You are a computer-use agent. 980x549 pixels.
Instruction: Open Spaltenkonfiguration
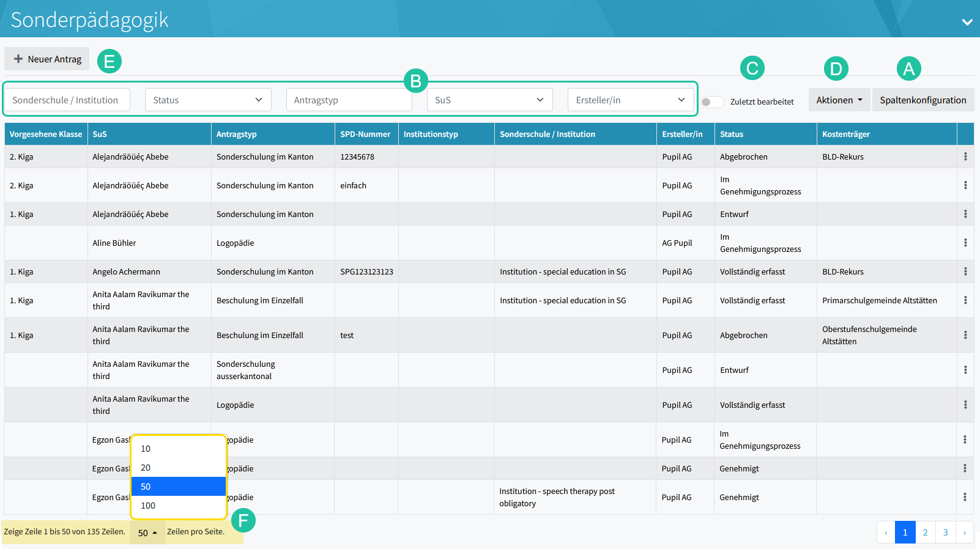click(x=923, y=100)
